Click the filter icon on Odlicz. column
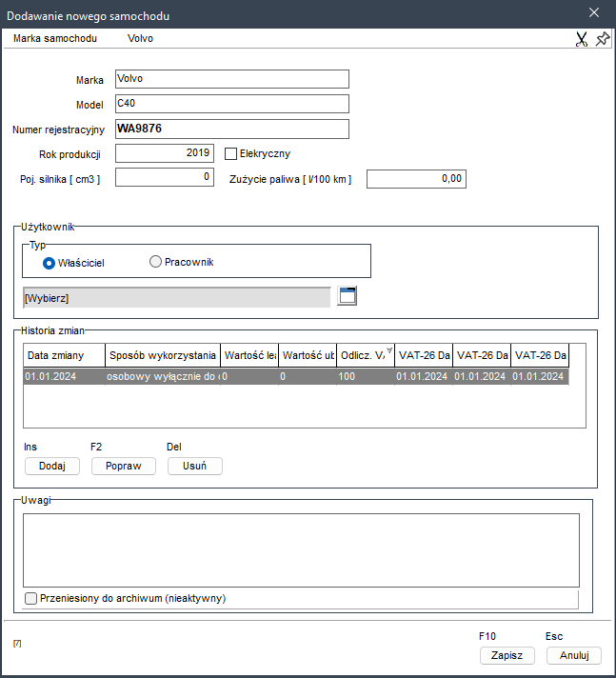 pyautogui.click(x=389, y=350)
